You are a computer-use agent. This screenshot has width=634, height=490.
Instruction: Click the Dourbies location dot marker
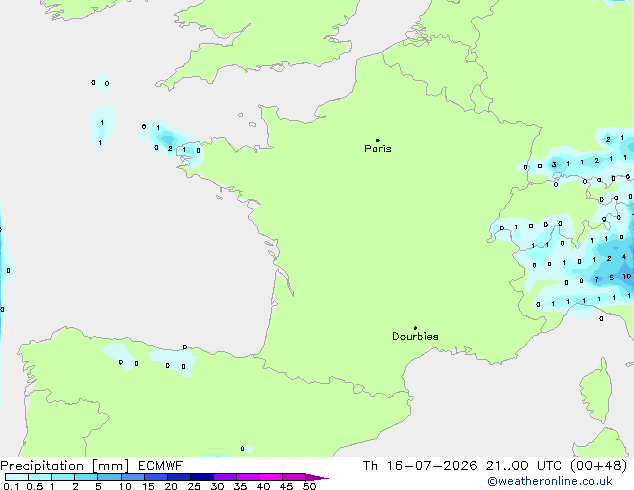pos(415,328)
